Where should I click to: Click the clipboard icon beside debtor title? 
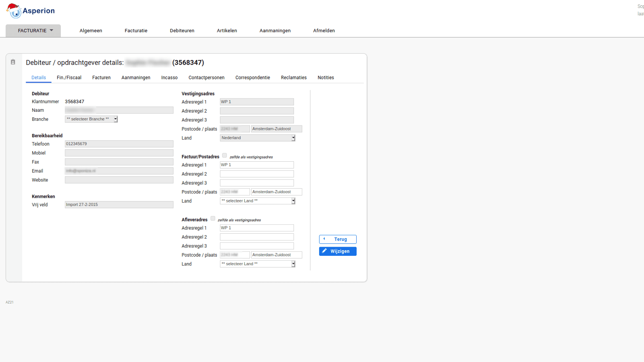click(x=13, y=62)
